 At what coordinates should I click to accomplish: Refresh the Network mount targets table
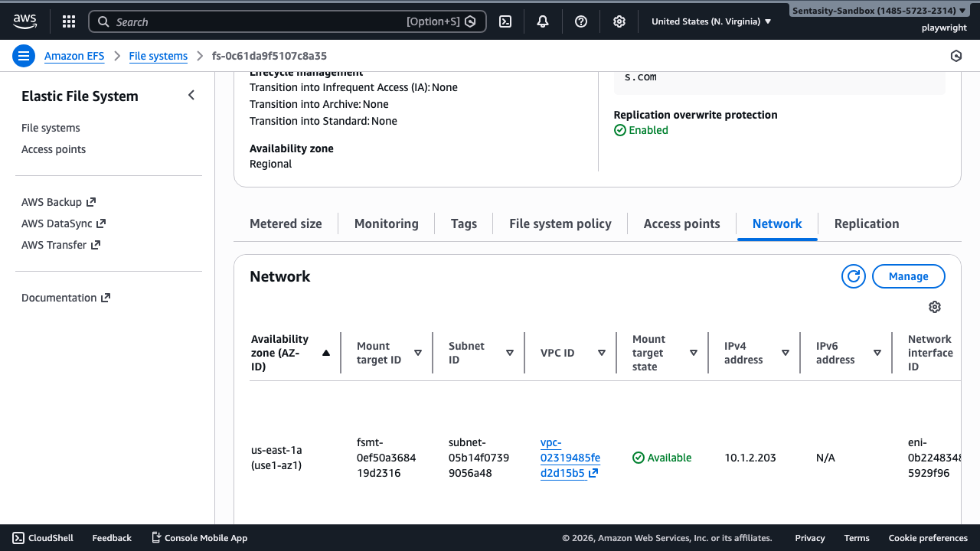[x=853, y=276]
